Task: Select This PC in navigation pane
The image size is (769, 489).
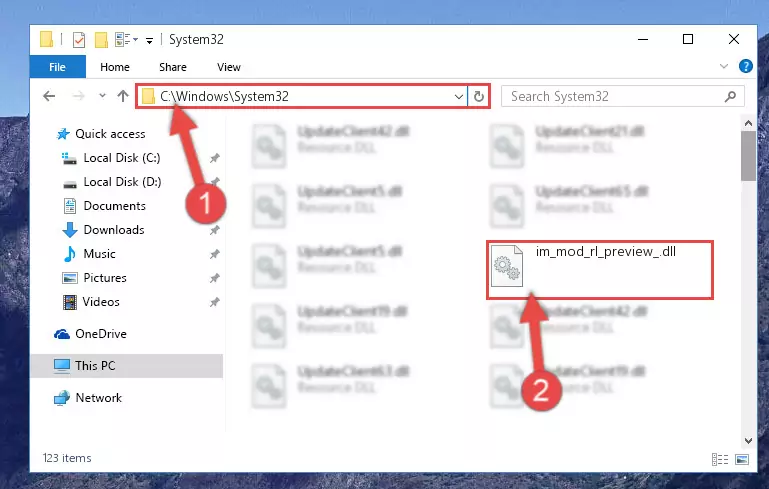Action: pyautogui.click(x=127, y=365)
